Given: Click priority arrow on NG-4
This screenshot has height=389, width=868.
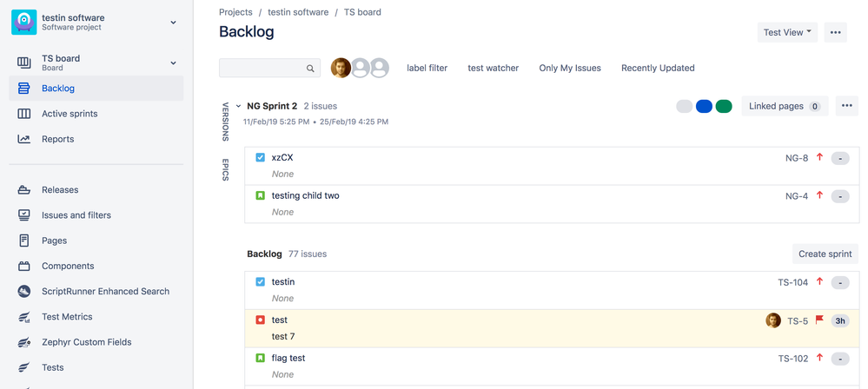Looking at the screenshot, I should pyautogui.click(x=820, y=195).
